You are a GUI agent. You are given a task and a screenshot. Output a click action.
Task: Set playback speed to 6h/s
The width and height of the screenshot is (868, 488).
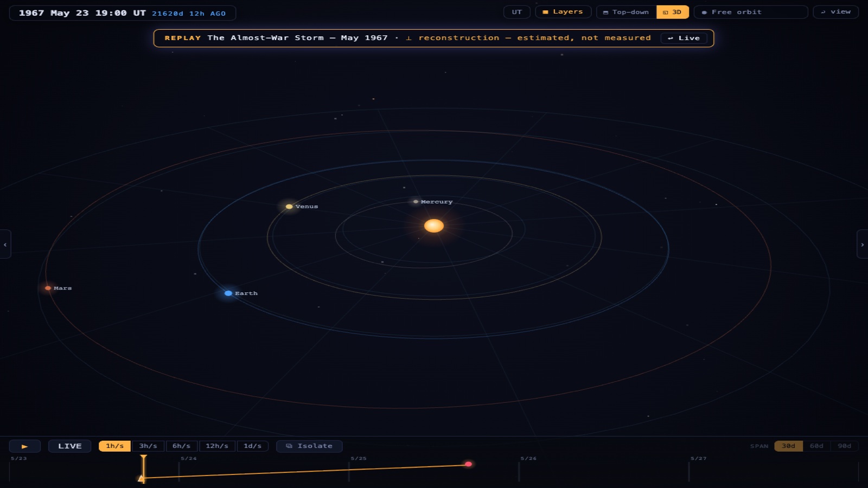click(181, 446)
